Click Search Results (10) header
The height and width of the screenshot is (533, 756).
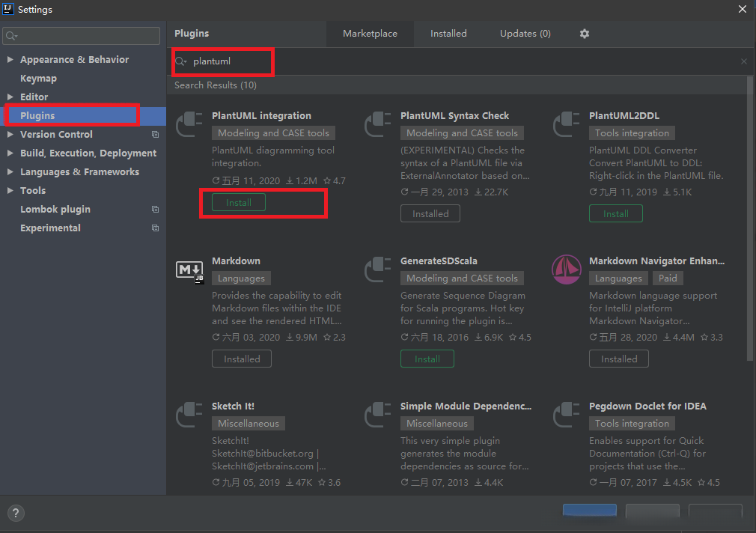click(216, 85)
